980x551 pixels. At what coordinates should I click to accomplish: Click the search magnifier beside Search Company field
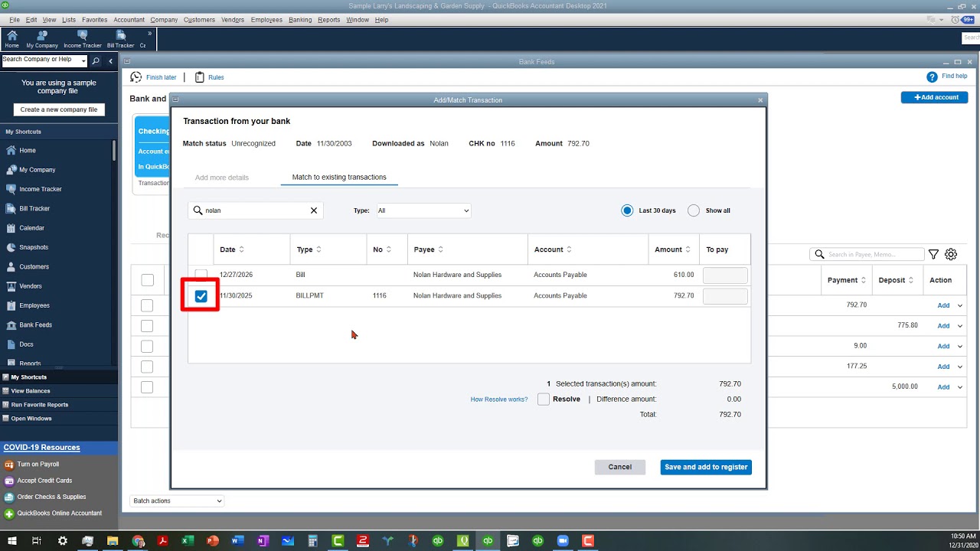96,60
